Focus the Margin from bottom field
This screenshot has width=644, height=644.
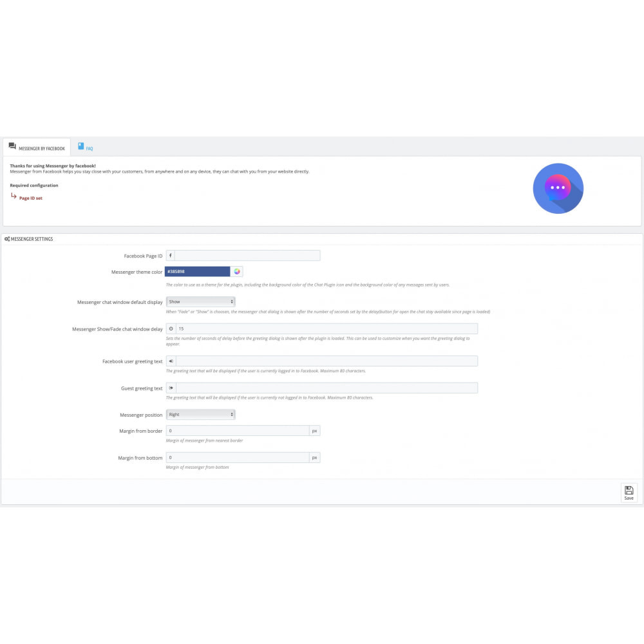[x=238, y=458]
